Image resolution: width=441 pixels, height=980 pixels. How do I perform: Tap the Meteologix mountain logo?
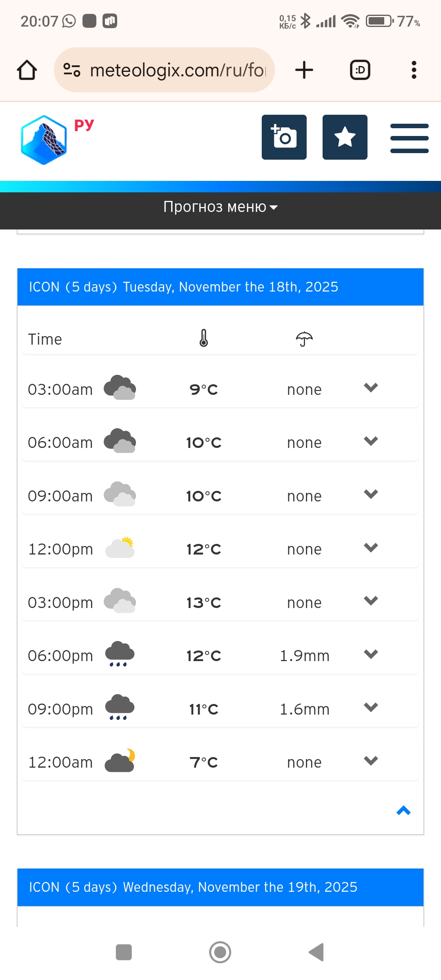click(x=44, y=140)
